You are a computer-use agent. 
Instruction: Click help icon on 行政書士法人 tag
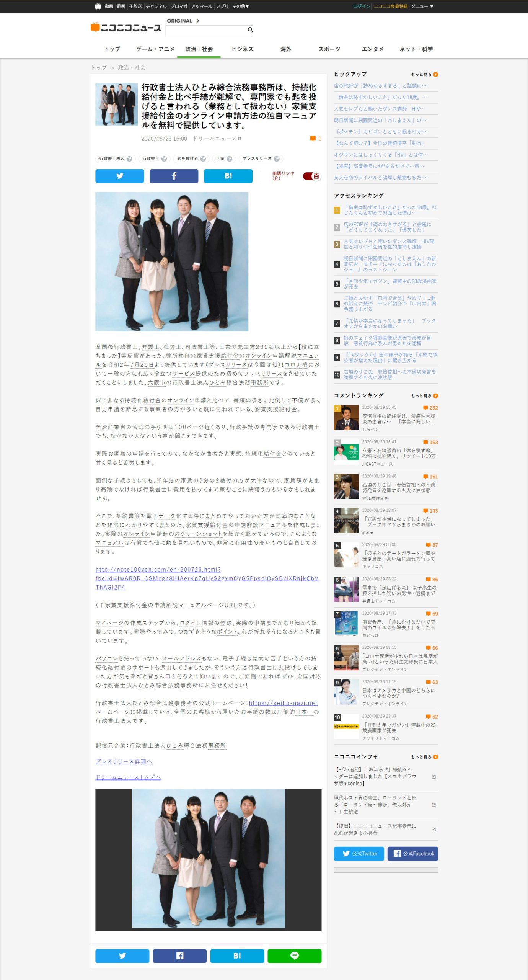(x=129, y=159)
